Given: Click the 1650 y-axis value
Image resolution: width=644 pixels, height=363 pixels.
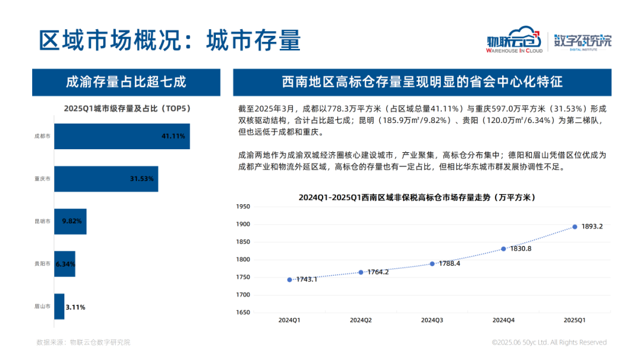Looking at the screenshot, I should (243, 312).
